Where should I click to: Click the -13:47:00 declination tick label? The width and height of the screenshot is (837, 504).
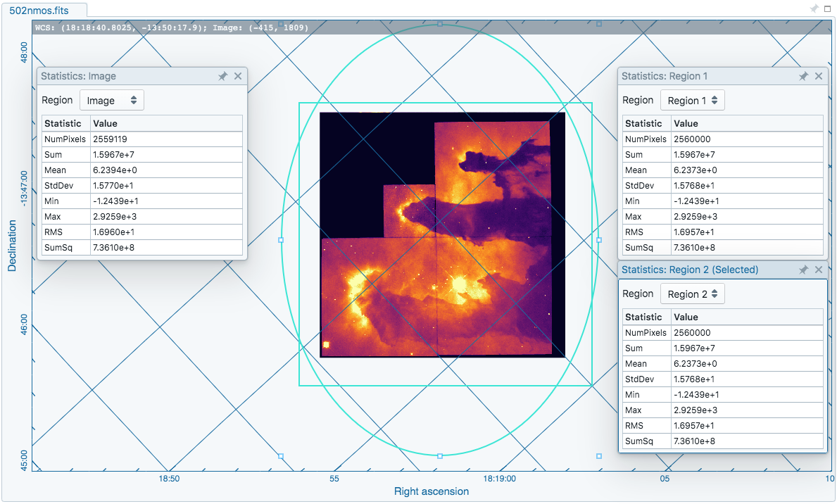point(23,189)
